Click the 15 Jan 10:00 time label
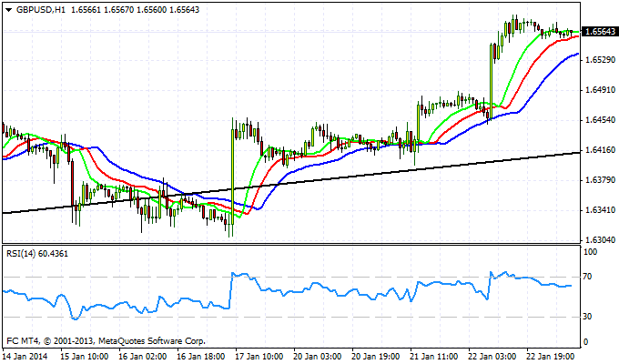Image resolution: width=619 pixels, height=364 pixels. point(85,357)
